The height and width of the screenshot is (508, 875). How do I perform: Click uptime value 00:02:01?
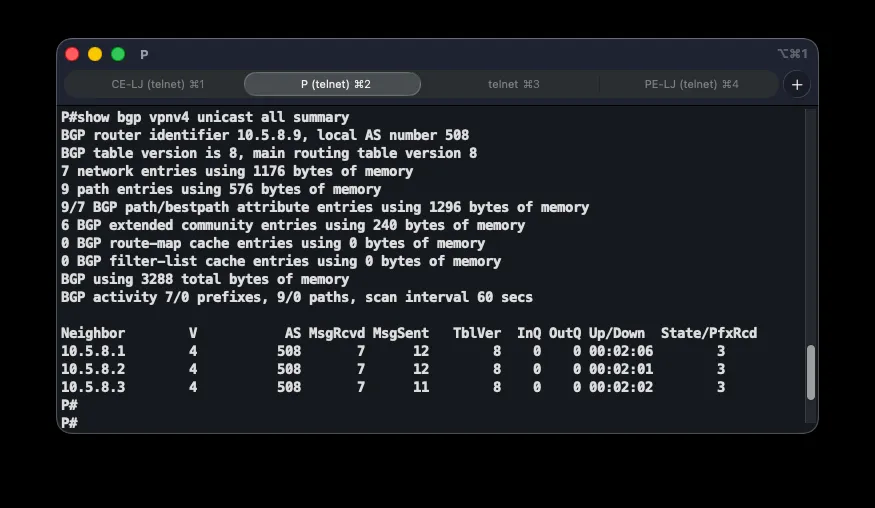[x=621, y=369]
